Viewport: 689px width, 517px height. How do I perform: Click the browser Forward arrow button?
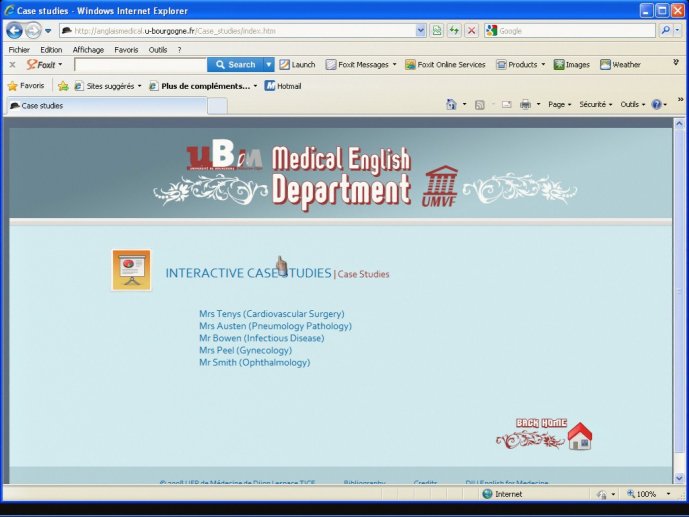pyautogui.click(x=33, y=31)
